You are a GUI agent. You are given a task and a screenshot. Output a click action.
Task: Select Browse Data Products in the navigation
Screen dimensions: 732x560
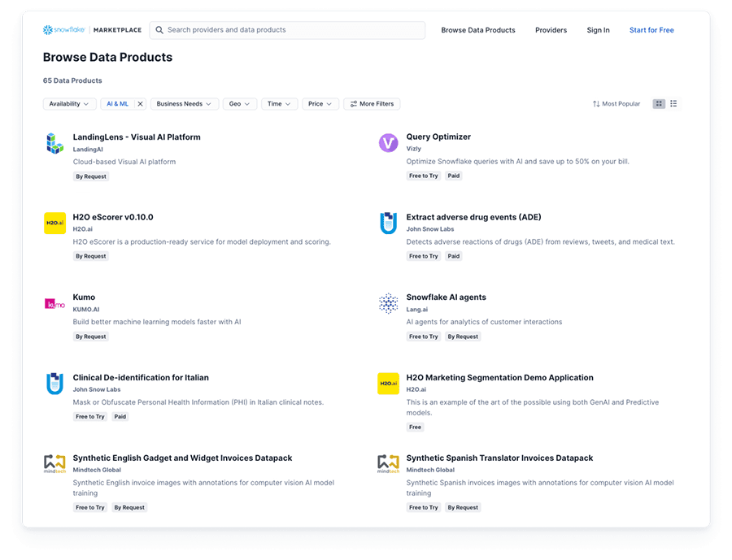(x=477, y=30)
